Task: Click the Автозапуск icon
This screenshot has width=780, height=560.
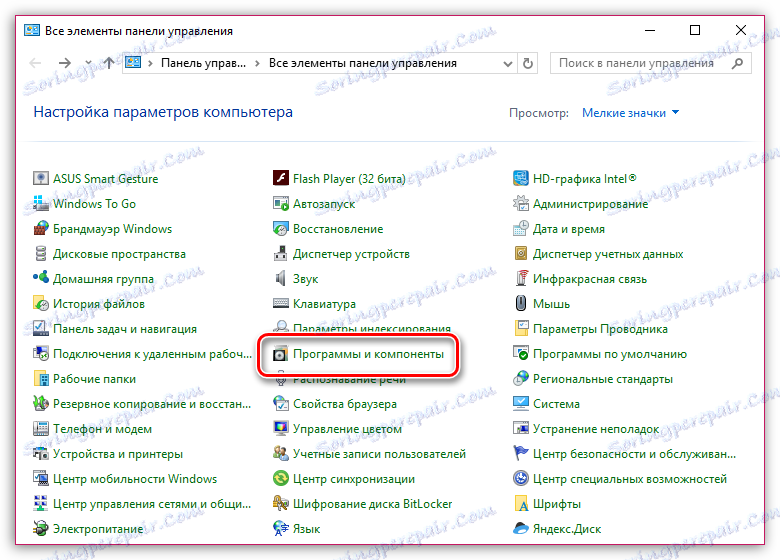Action: click(281, 203)
